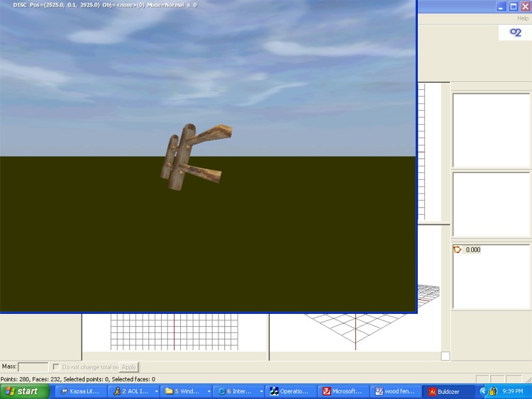Select the 0.000 LOD list entry
This screenshot has width=532, height=399.
point(473,249)
